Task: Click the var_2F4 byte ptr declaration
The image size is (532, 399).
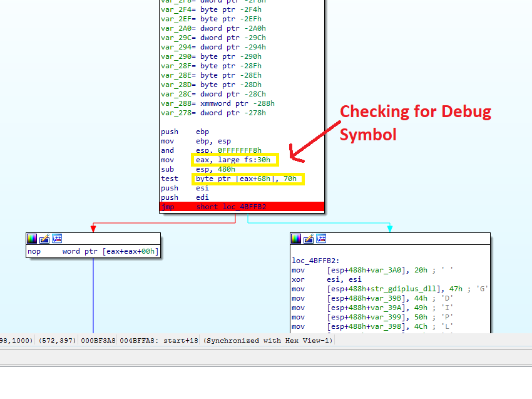Action: tap(212, 9)
